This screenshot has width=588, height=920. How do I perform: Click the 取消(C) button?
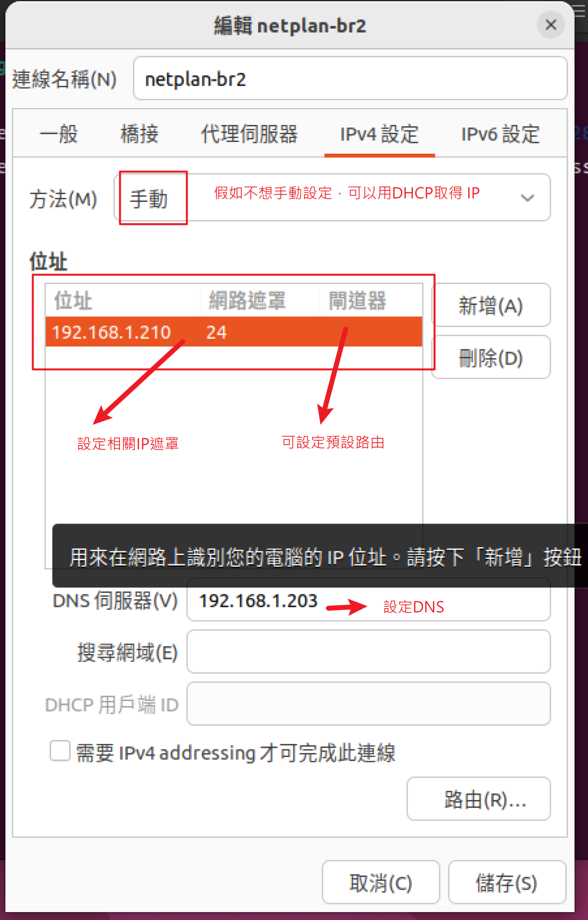[x=381, y=882]
